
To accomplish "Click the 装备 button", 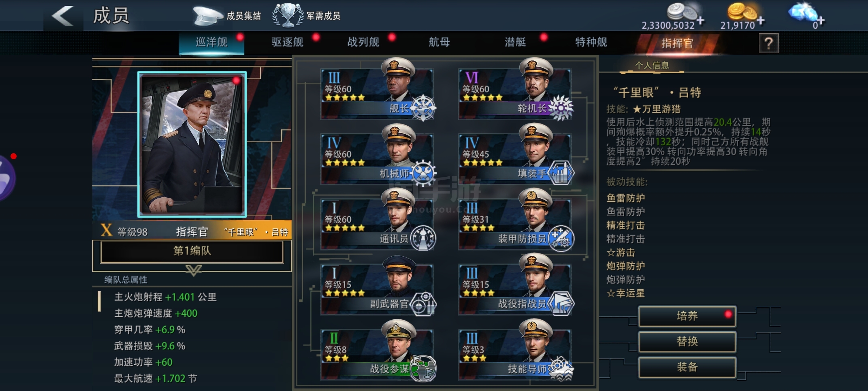I will coord(687,367).
